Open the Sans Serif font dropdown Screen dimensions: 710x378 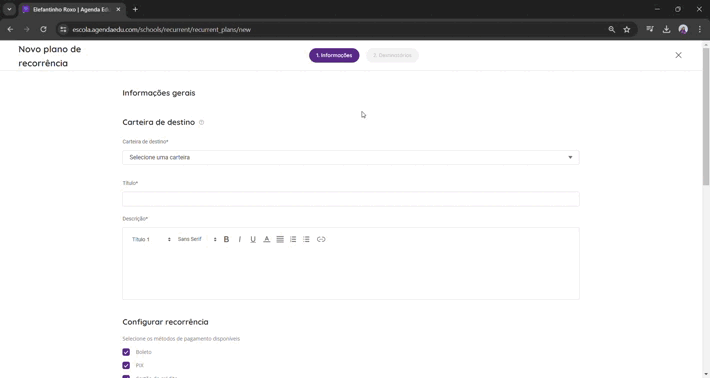click(x=197, y=239)
